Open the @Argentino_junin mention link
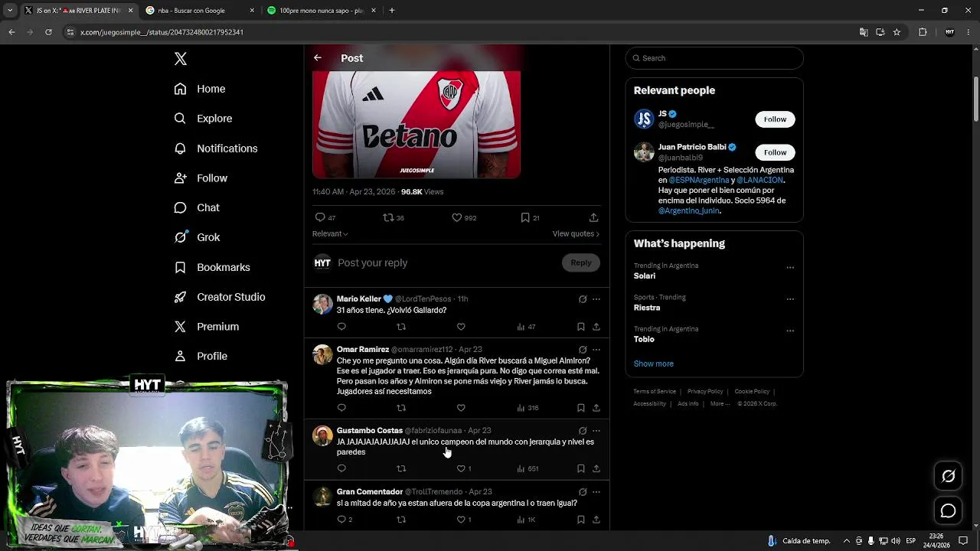This screenshot has width=980, height=551. pyautogui.click(x=688, y=210)
